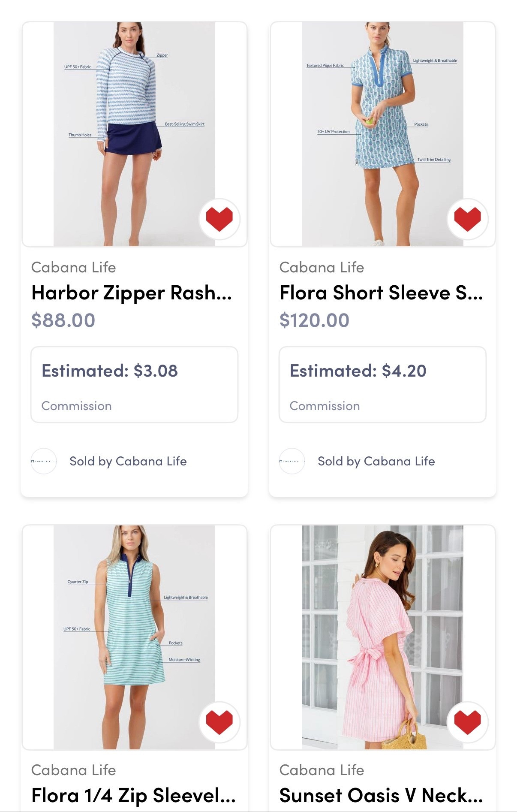Toggle heart on Flora Short Sleeve dress
Viewport: 517px width, 812px height.
(467, 219)
